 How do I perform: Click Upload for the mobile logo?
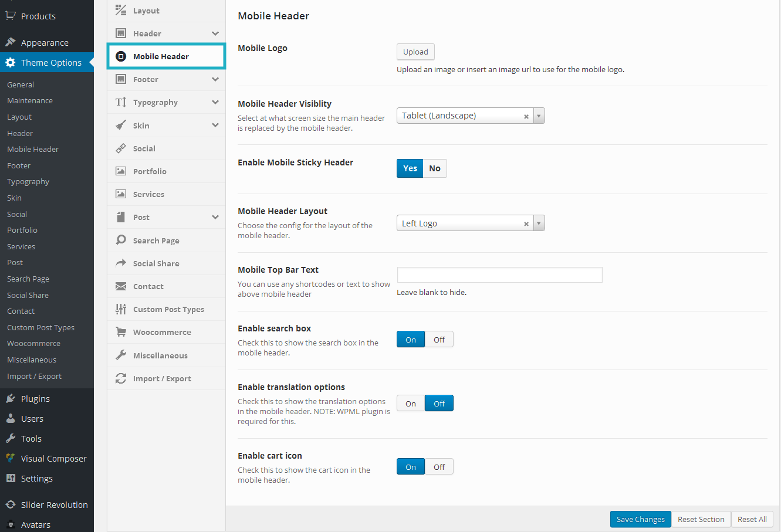[415, 52]
